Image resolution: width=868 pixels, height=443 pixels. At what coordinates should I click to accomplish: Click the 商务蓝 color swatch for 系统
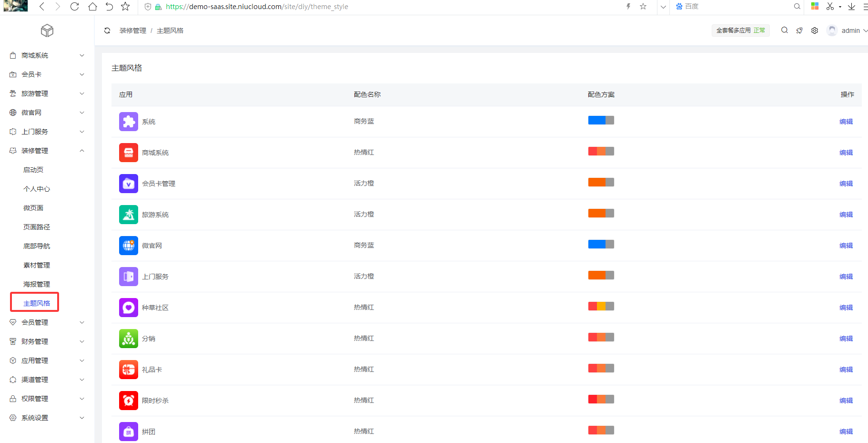601,120
